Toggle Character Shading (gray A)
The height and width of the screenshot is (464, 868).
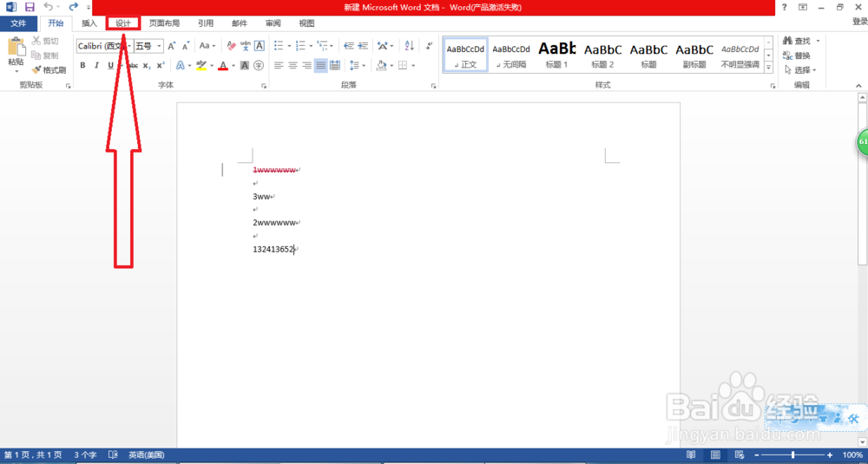coord(245,65)
